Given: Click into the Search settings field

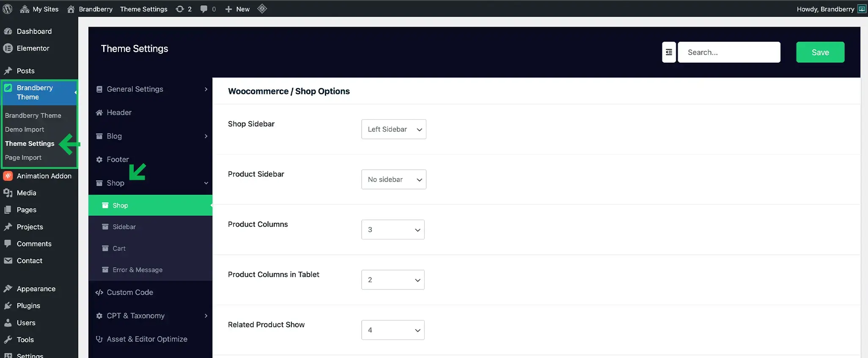Looking at the screenshot, I should point(729,52).
